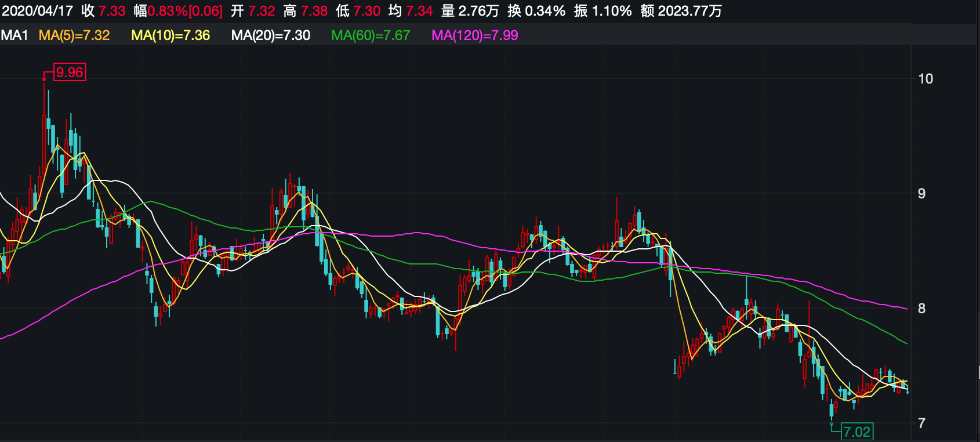Click the turnover rate 0.34% value
The height and width of the screenshot is (442, 980).
click(545, 11)
